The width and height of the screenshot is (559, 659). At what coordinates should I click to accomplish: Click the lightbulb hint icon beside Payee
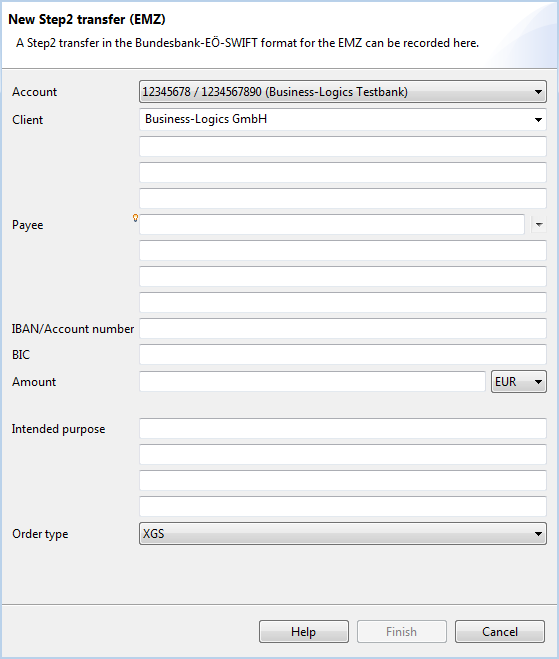coord(135,218)
